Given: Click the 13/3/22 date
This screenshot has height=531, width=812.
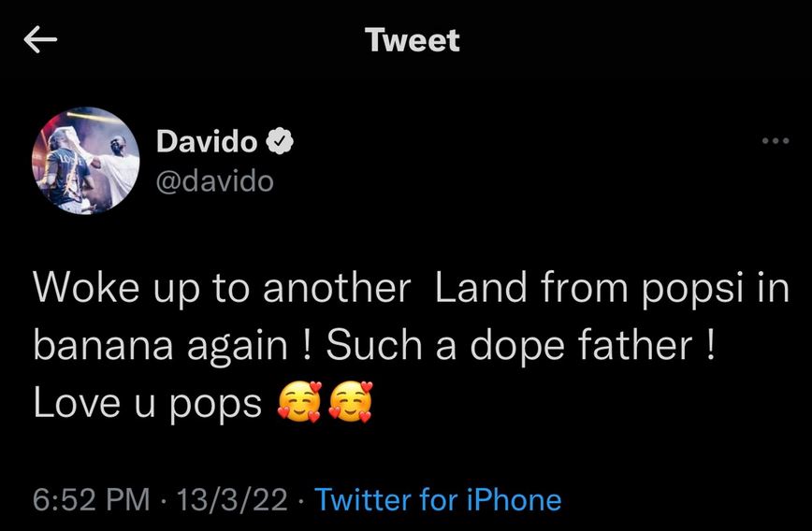Looking at the screenshot, I should [x=232, y=500].
